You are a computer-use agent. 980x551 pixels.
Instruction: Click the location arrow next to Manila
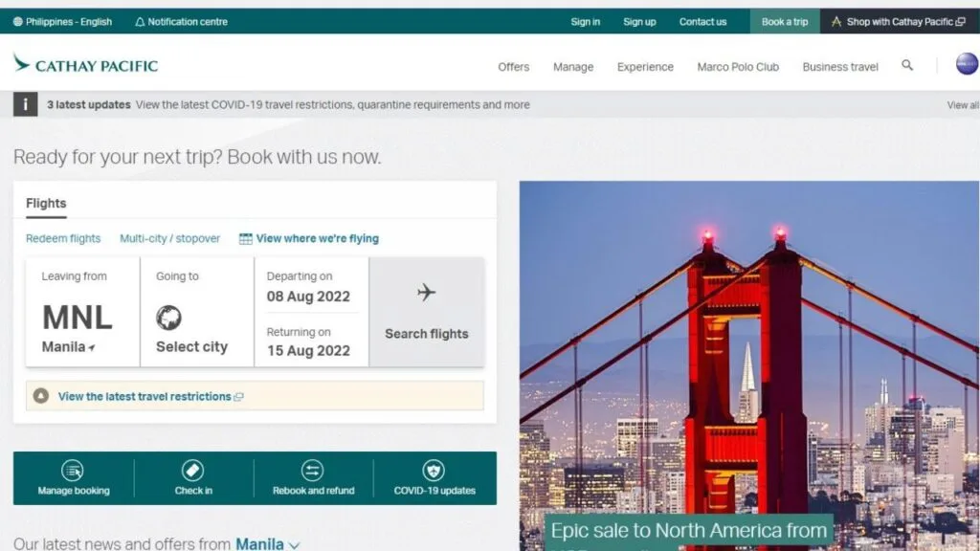click(92, 348)
